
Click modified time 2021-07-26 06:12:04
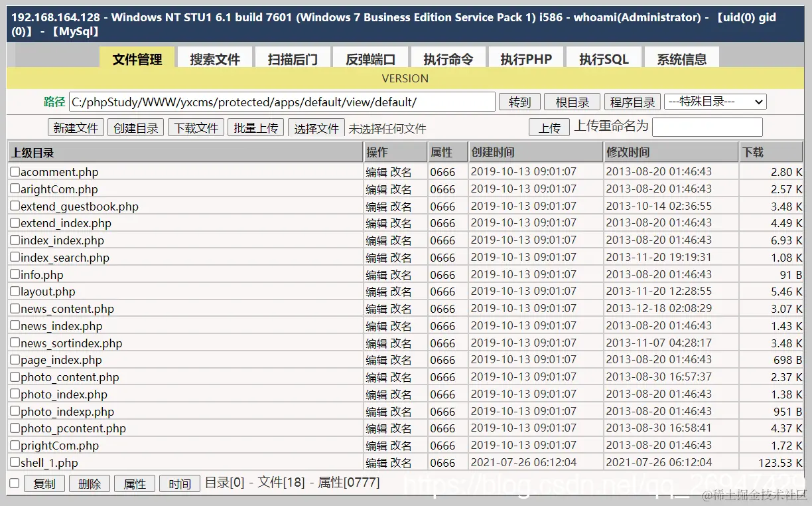[659, 463]
